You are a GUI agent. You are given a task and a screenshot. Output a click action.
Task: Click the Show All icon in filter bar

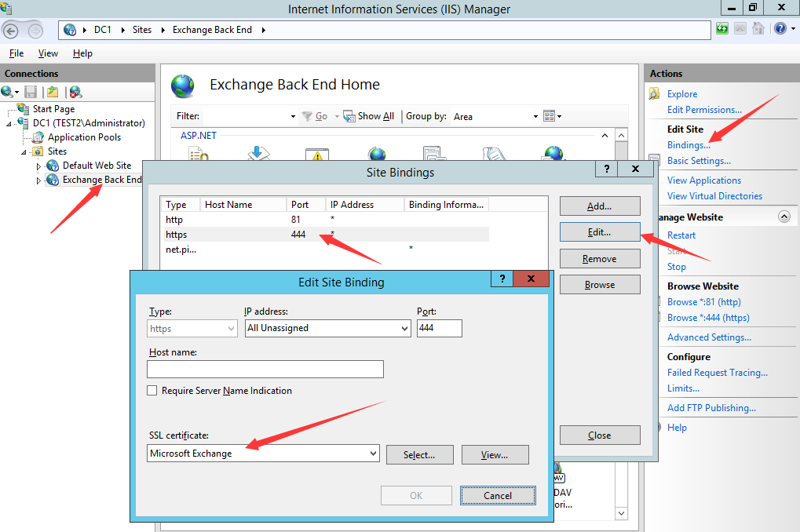pos(349,116)
